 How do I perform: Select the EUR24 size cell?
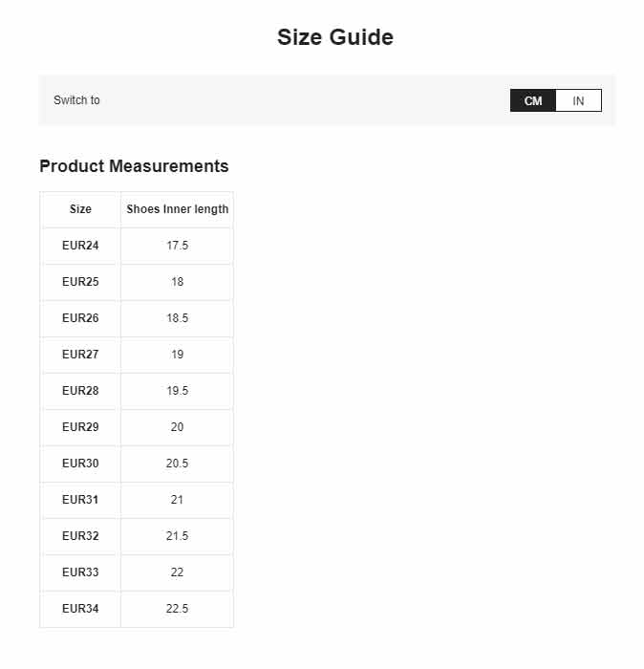pyautogui.click(x=80, y=246)
